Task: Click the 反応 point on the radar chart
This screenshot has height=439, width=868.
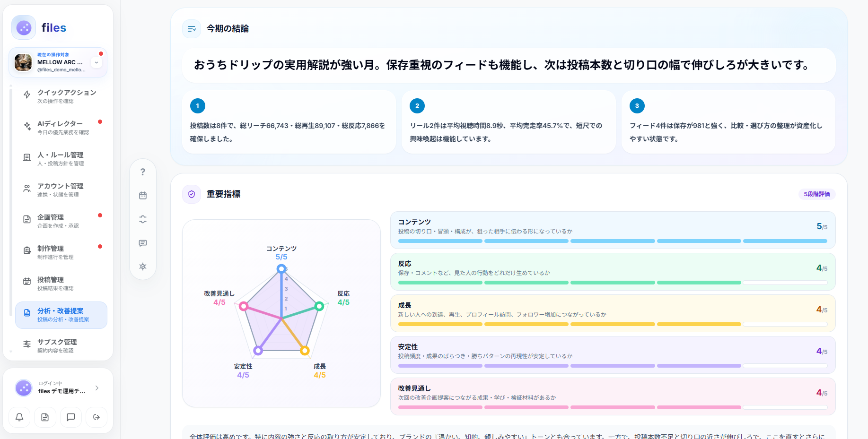Action: coord(319,306)
